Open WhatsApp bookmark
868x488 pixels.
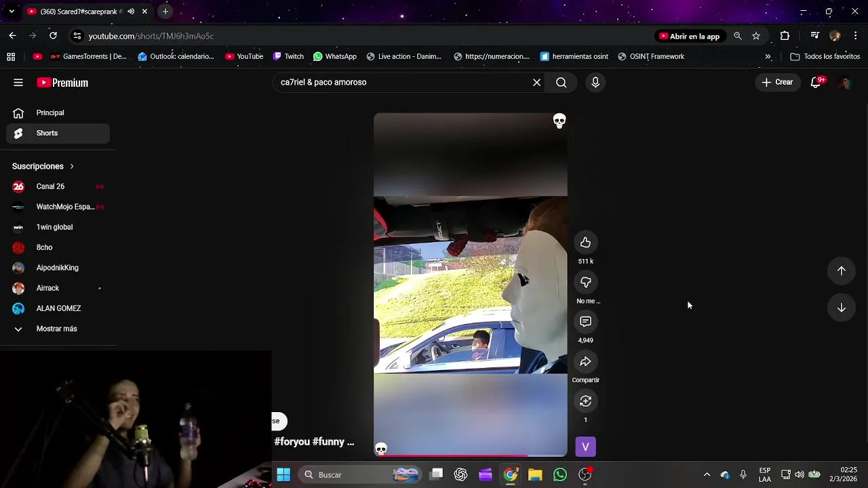tap(334, 57)
